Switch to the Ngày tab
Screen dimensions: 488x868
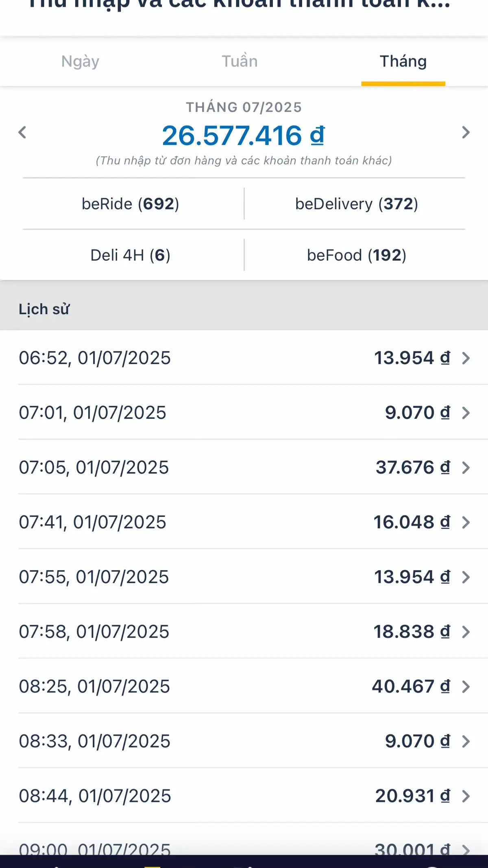coord(80,61)
